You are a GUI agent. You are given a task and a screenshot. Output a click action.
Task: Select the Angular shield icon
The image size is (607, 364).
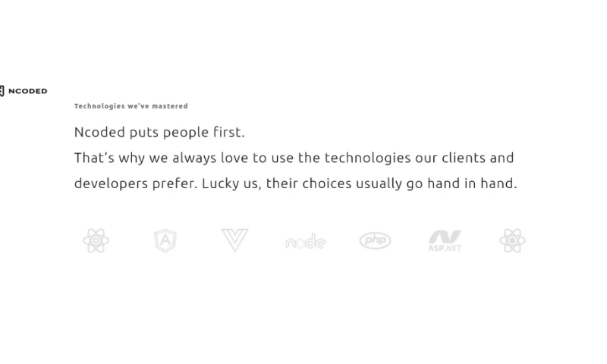click(165, 241)
